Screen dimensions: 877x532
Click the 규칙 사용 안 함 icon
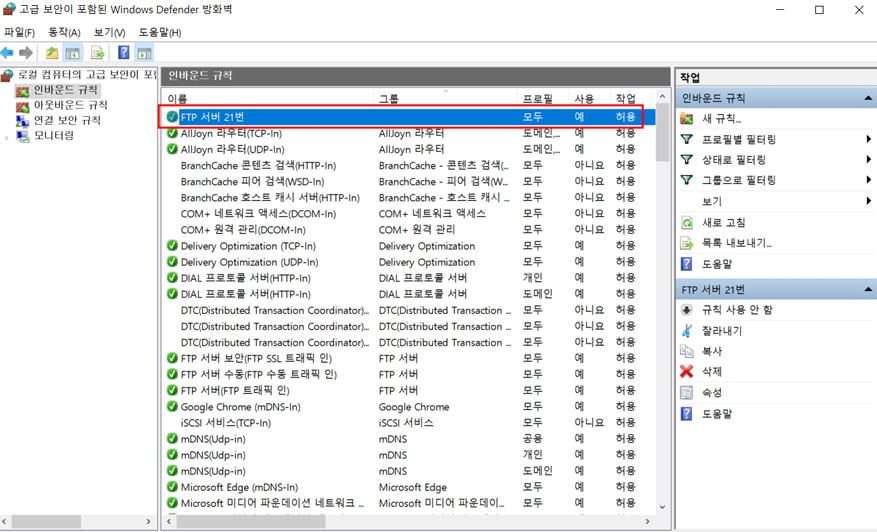click(x=687, y=310)
